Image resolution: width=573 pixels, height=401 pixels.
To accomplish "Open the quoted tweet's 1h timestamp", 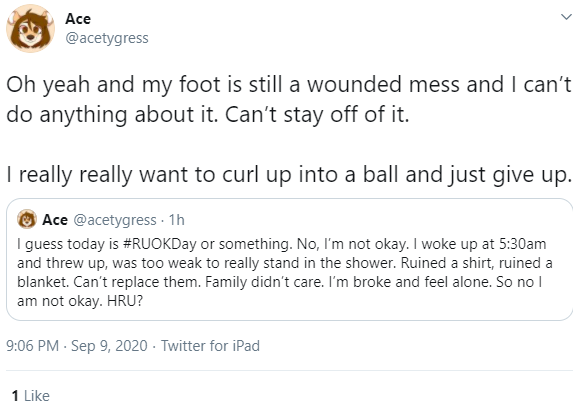I will pos(177,220).
